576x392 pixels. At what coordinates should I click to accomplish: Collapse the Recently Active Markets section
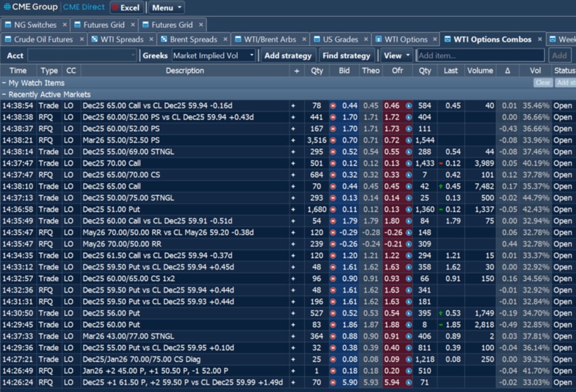point(4,95)
